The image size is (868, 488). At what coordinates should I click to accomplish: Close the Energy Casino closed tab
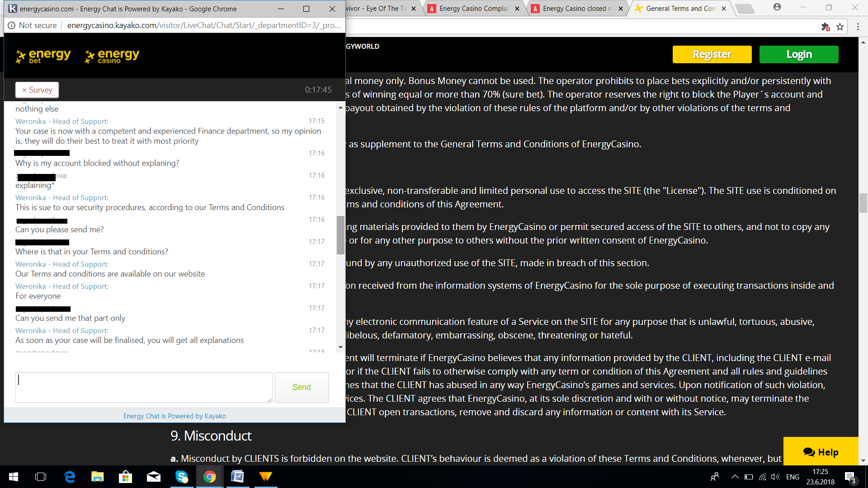click(621, 9)
